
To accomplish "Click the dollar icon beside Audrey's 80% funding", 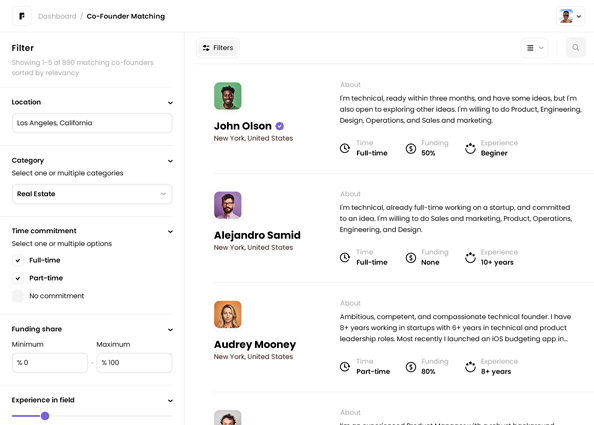I will click(x=411, y=367).
